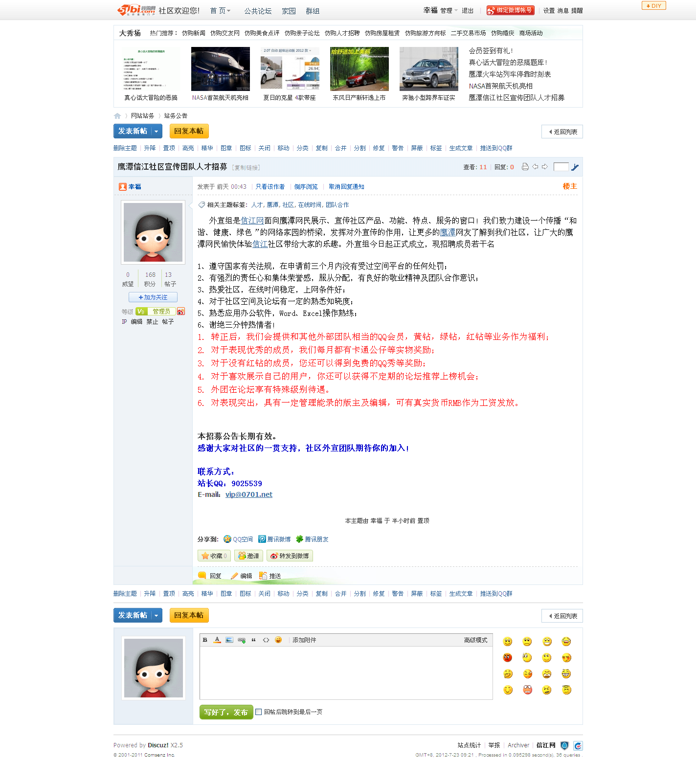Click the 编辑 pencil action under the post
Image resolution: width=696 pixels, height=784 pixels.
[241, 576]
